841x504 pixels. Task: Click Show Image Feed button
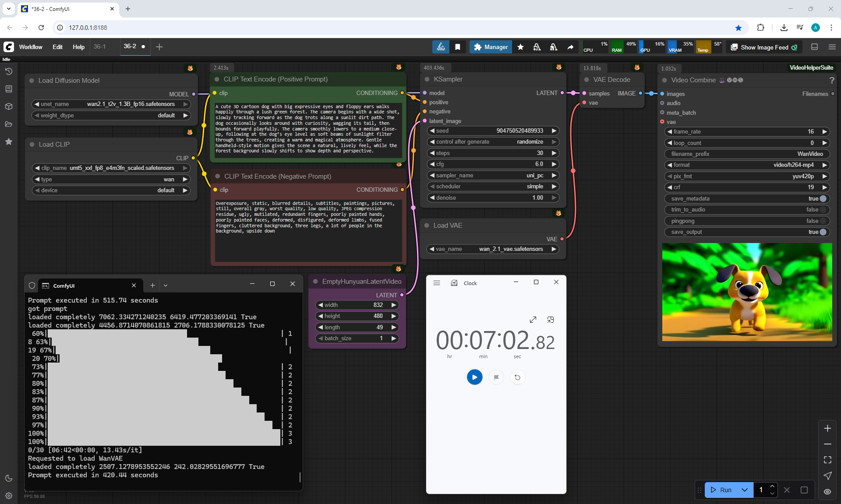coord(764,47)
